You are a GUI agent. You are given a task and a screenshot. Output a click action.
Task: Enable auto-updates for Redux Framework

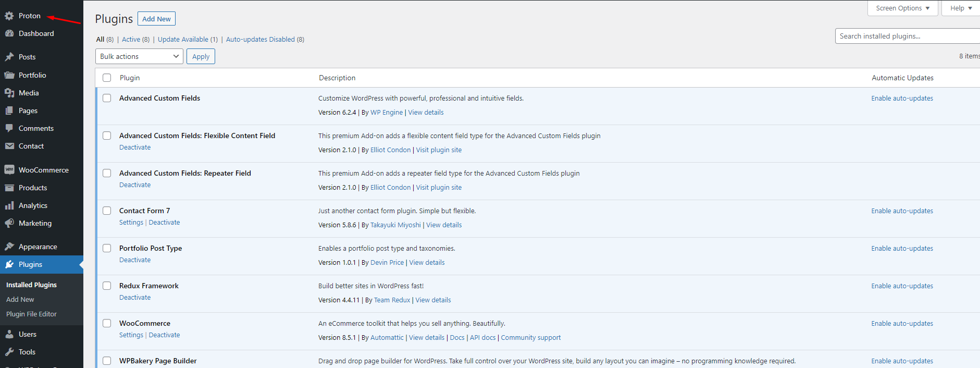click(902, 286)
